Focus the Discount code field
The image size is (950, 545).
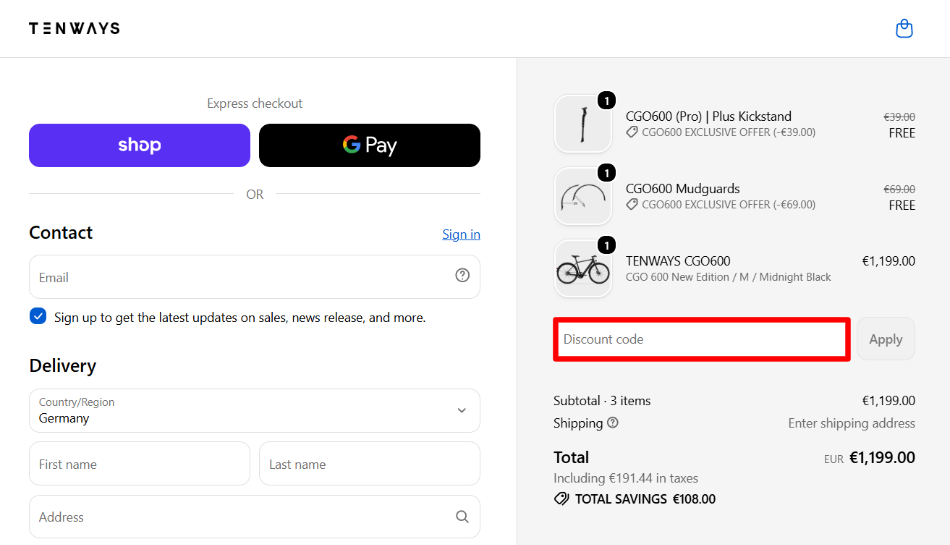coord(702,339)
